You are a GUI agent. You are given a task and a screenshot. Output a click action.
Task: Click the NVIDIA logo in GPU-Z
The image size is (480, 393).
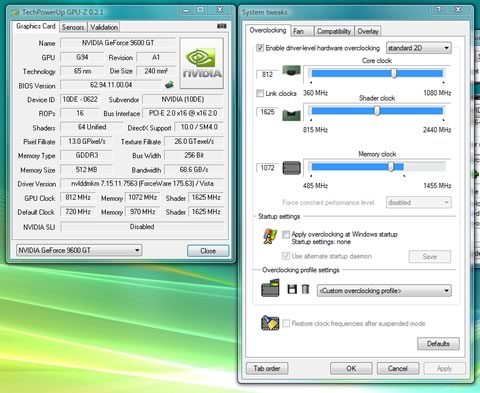coord(202,63)
